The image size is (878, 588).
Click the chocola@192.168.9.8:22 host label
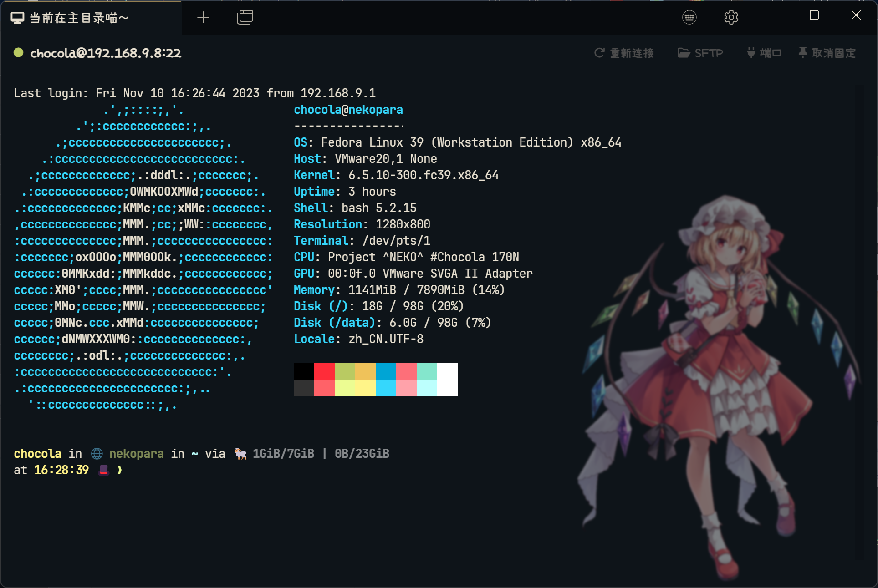(106, 53)
